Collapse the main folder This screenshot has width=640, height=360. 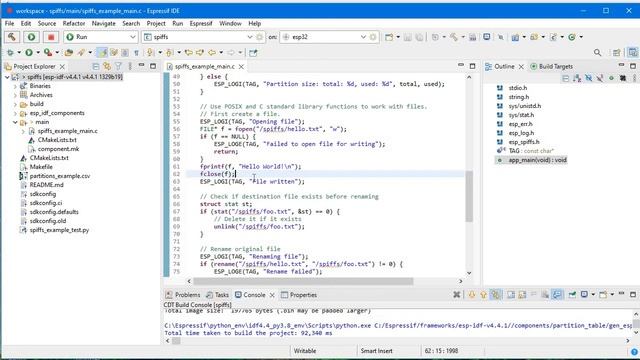(16, 122)
